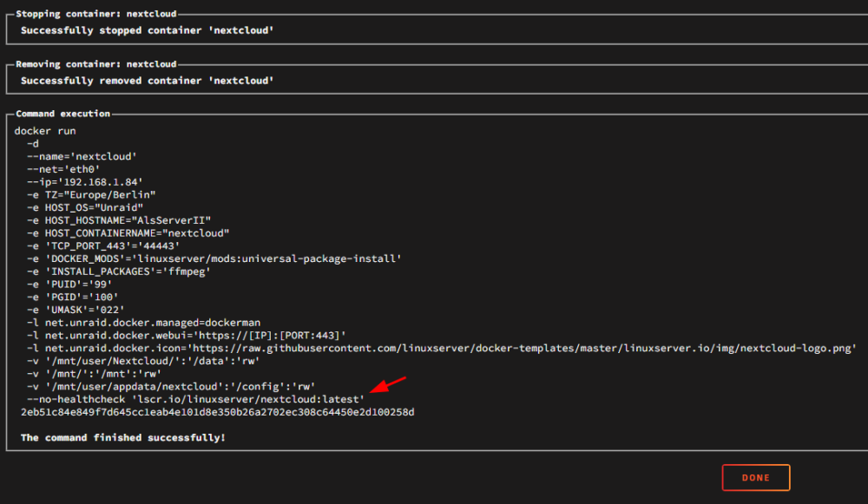Click the TZ="Europe/Berlin" line

[x=91, y=194]
